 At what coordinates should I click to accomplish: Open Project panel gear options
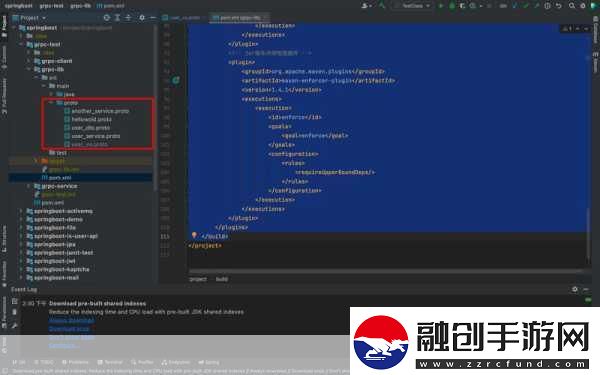tap(142, 18)
